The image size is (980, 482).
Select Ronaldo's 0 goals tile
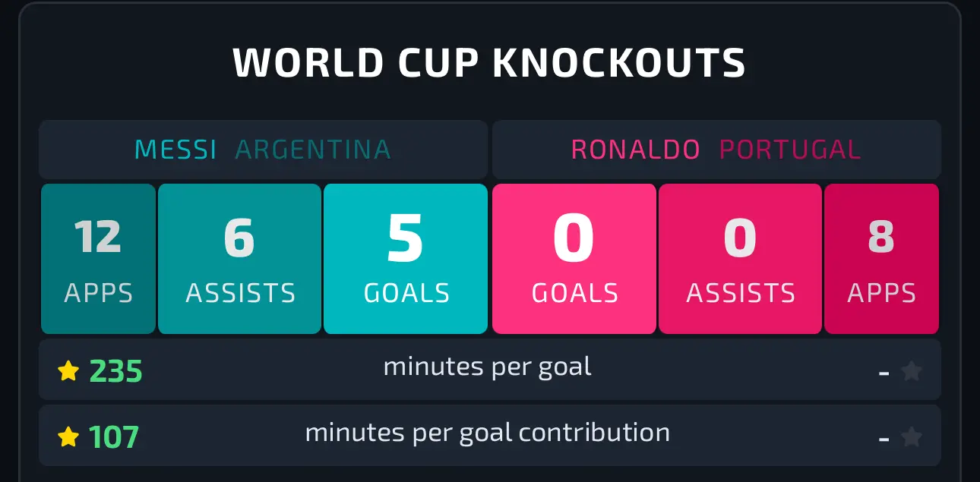[x=574, y=259]
